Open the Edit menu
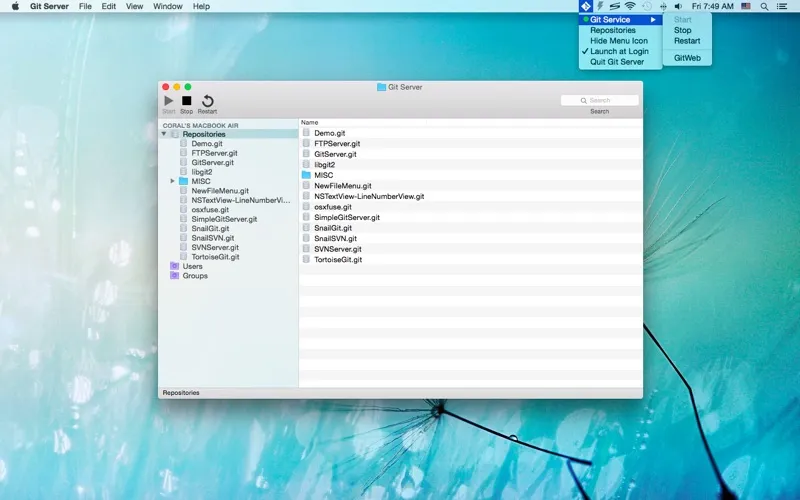 click(109, 6)
